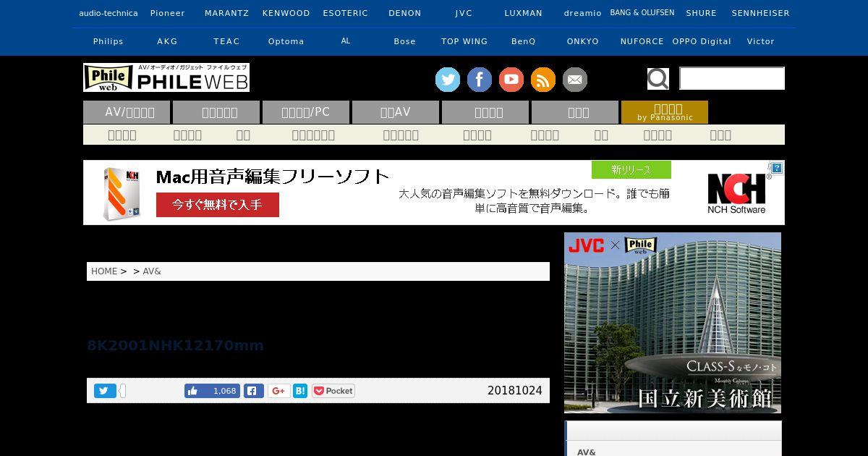Click the AdChoices icon on the banner
868x456 pixels.
click(x=775, y=169)
